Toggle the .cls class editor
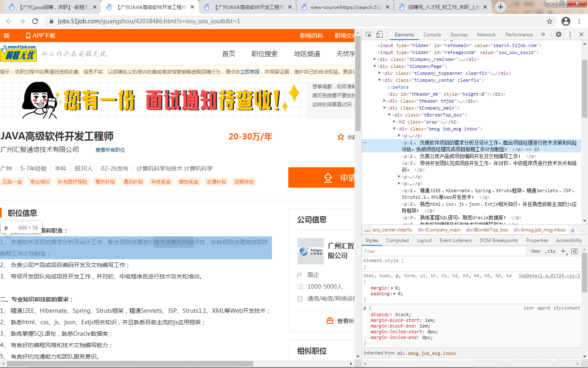The image size is (588, 368). [x=550, y=251]
